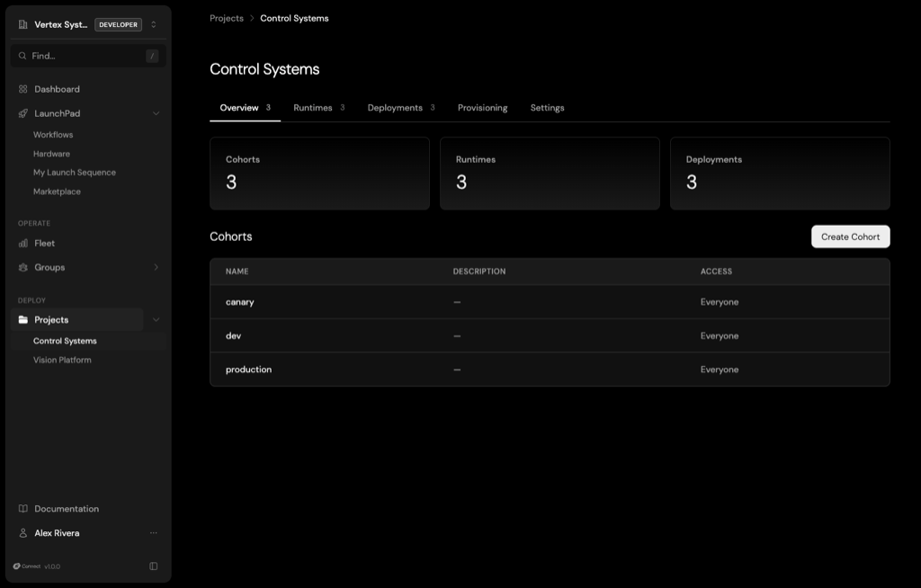The width and height of the screenshot is (921, 588).
Task: Collapse the LaunchPad section chevron
Action: 156,113
